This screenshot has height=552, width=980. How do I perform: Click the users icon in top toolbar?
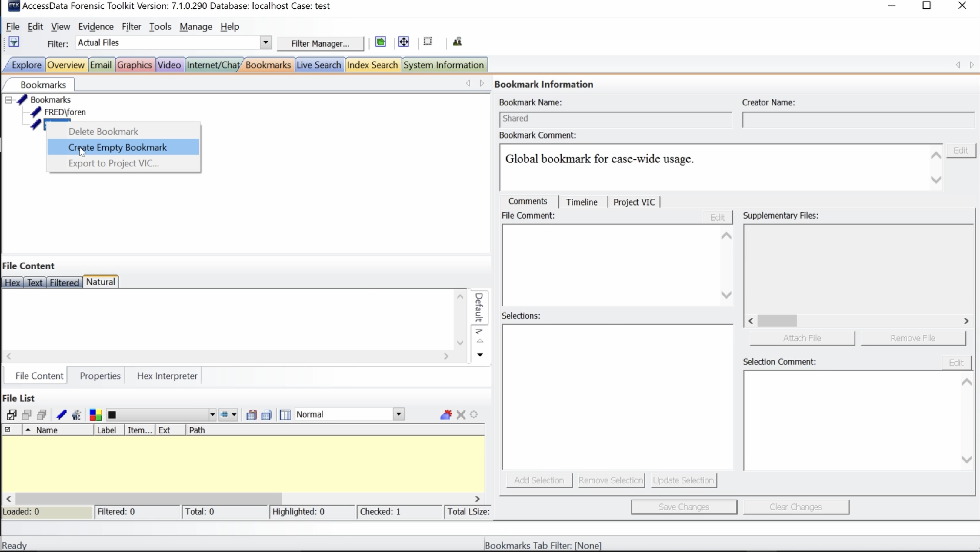457,42
